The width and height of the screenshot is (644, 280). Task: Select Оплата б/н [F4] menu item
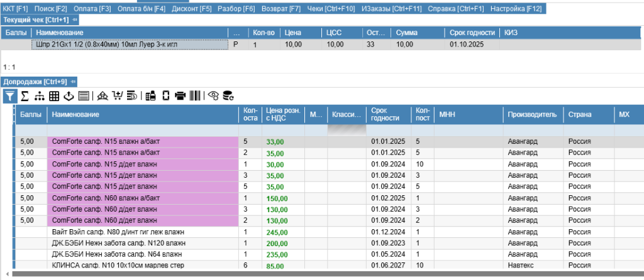click(142, 9)
